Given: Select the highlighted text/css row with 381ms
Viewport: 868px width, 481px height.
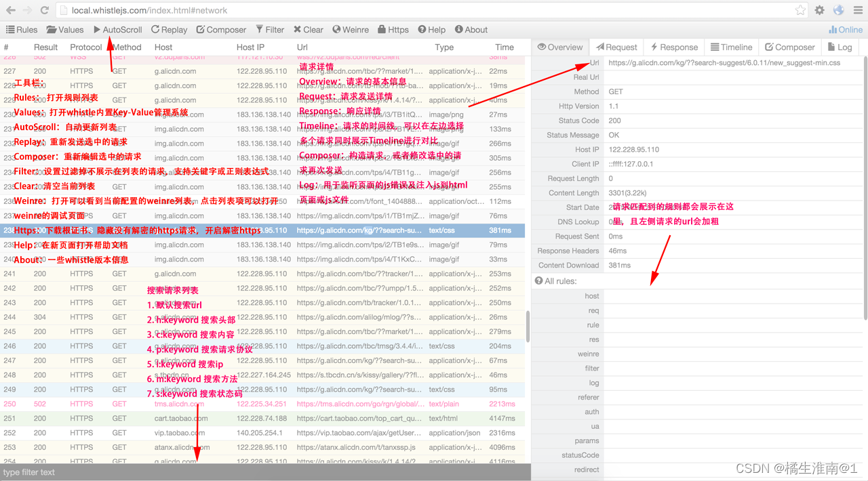Looking at the screenshot, I should pos(262,230).
